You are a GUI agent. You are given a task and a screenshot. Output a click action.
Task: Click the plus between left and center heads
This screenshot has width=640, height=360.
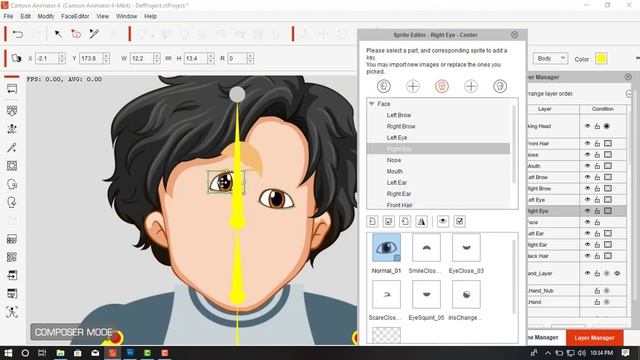[413, 86]
